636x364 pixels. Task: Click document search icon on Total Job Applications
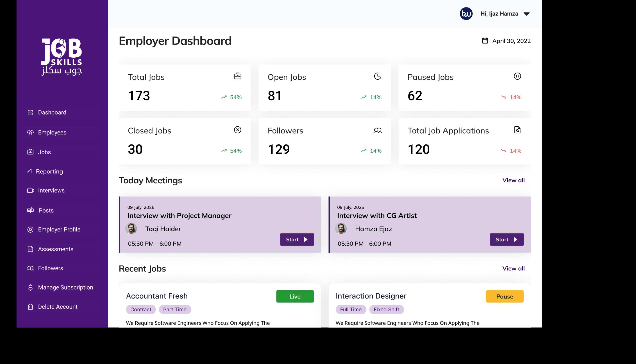(517, 130)
